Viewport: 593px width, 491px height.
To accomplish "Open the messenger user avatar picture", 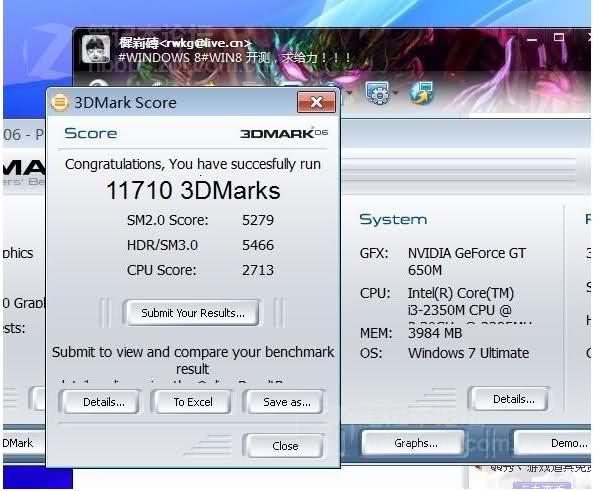I will [x=96, y=50].
